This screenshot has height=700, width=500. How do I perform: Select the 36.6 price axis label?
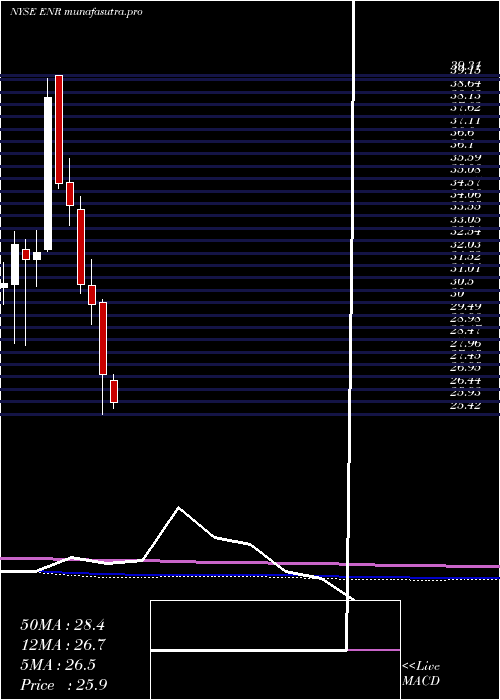(x=462, y=133)
